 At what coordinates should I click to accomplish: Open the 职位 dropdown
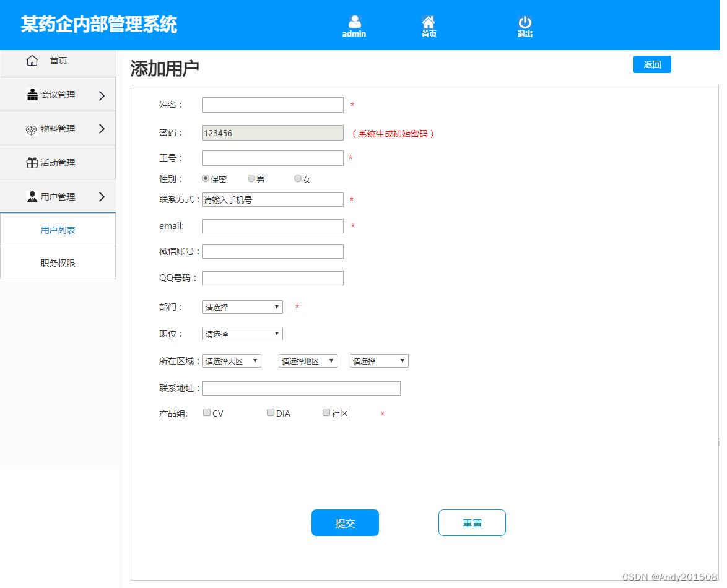[243, 334]
